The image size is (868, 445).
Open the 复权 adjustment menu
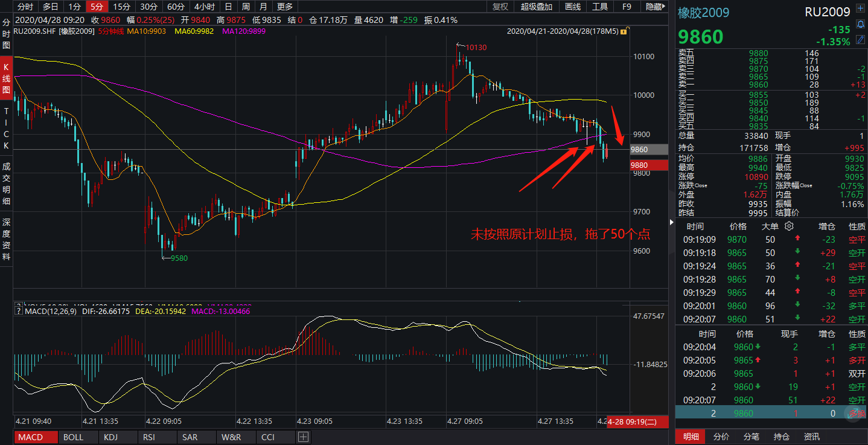[500, 7]
